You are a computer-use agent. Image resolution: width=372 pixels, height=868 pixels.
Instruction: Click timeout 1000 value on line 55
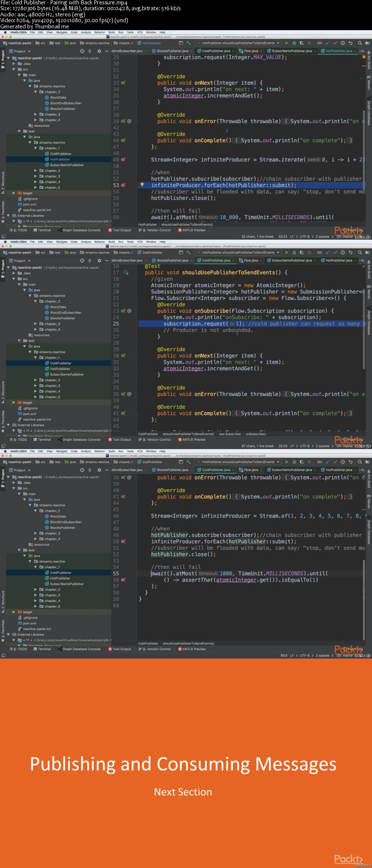(226, 573)
